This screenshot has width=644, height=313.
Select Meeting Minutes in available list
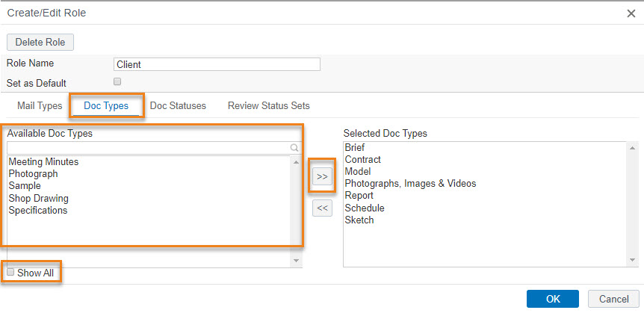[x=43, y=162]
